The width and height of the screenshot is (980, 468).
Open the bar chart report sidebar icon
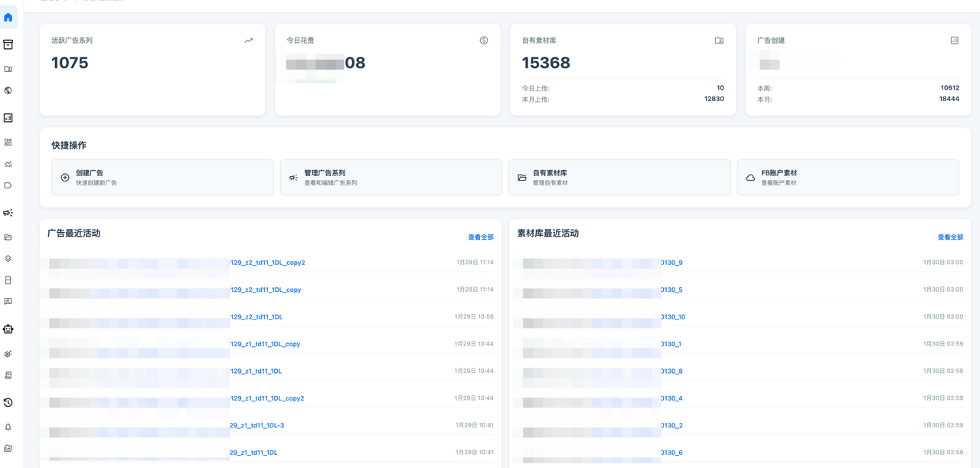tap(8, 118)
